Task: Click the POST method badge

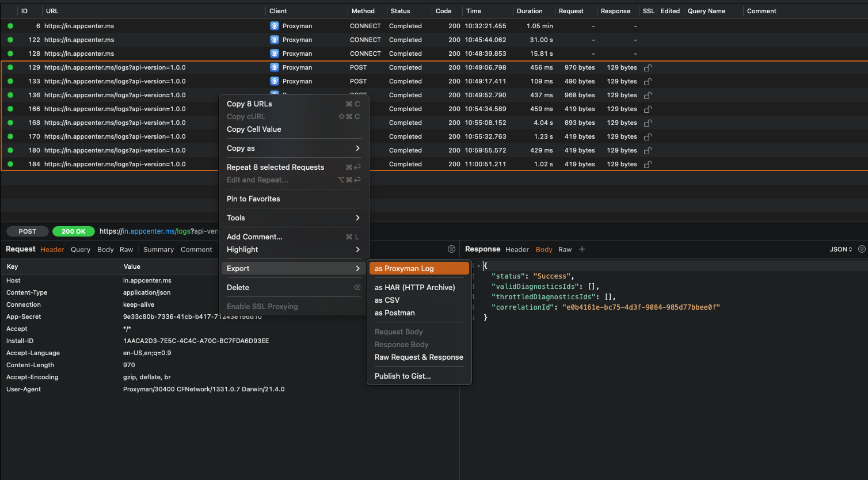Action: (x=27, y=231)
